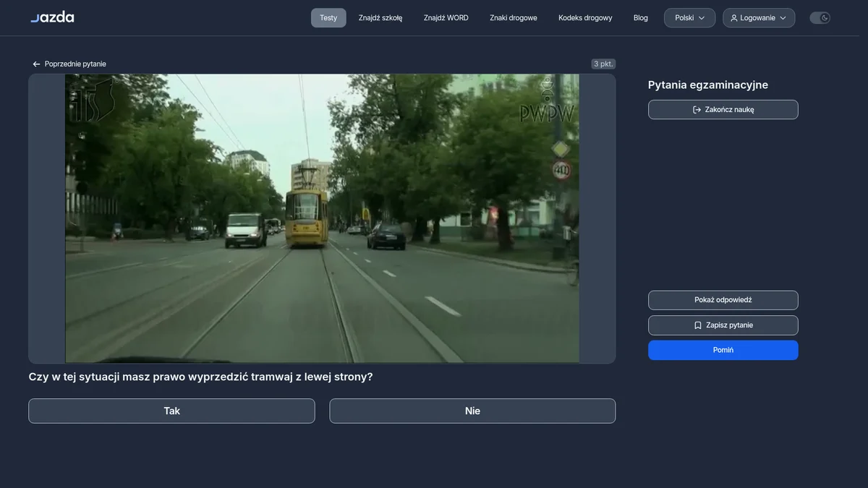Click the 3 pkt. points badge
The image size is (868, 488).
(603, 64)
